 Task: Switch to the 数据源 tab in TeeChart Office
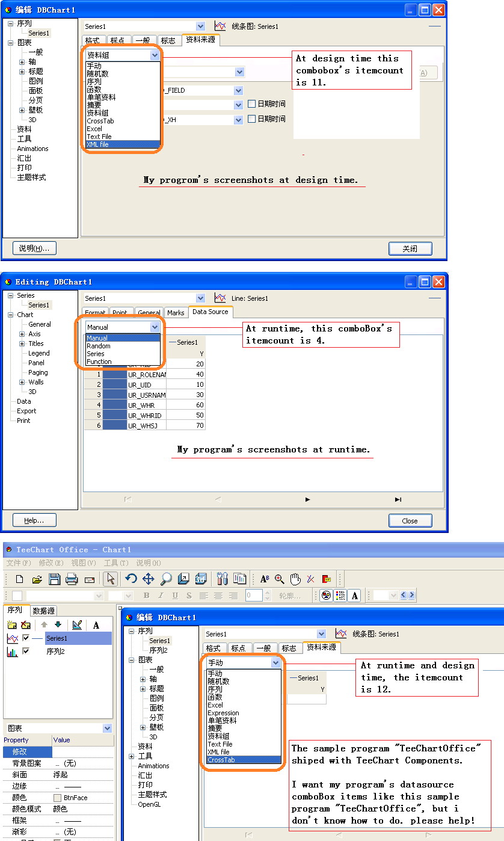44,611
